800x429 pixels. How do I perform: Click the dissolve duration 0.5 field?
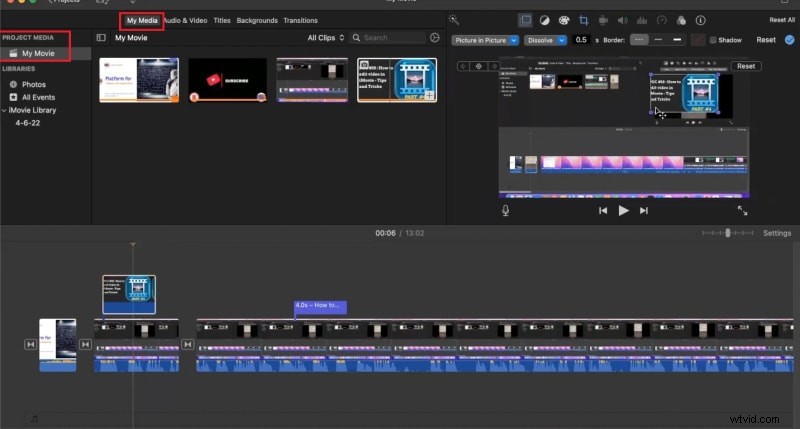point(581,40)
